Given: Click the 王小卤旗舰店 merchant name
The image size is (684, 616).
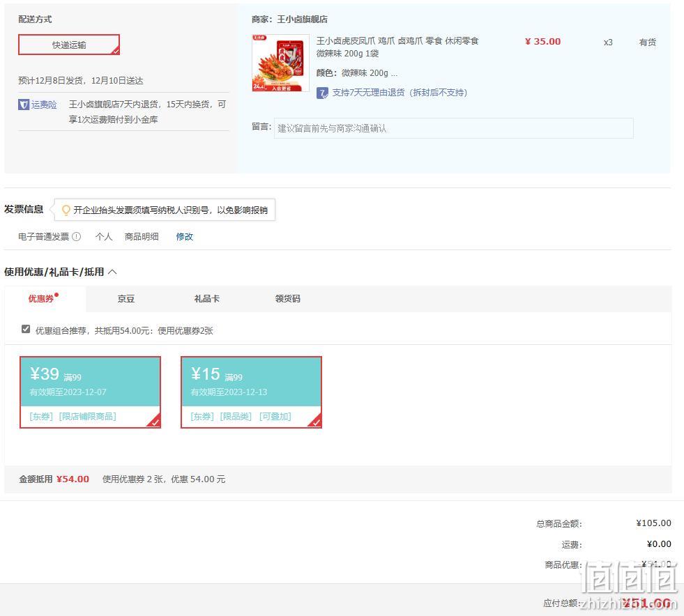Looking at the screenshot, I should pos(303,20).
